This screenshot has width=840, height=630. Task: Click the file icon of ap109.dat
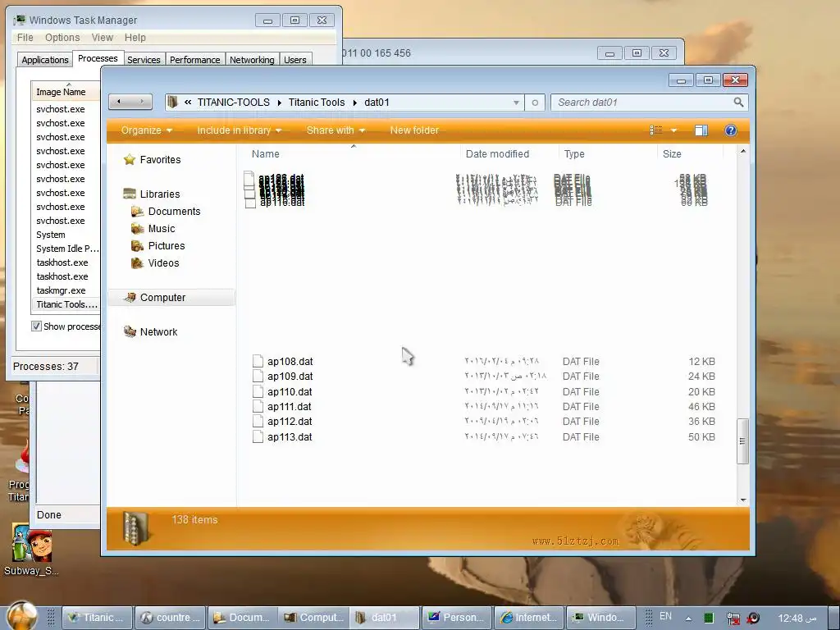coord(258,377)
